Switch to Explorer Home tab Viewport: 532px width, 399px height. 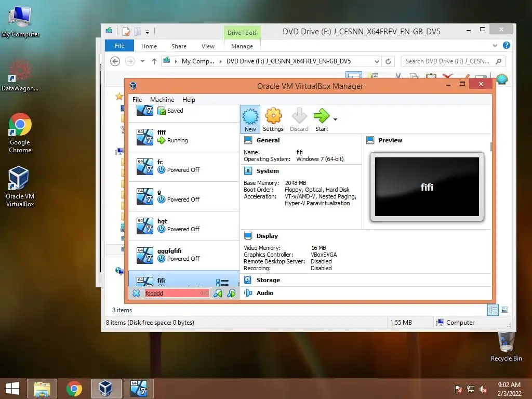point(149,46)
